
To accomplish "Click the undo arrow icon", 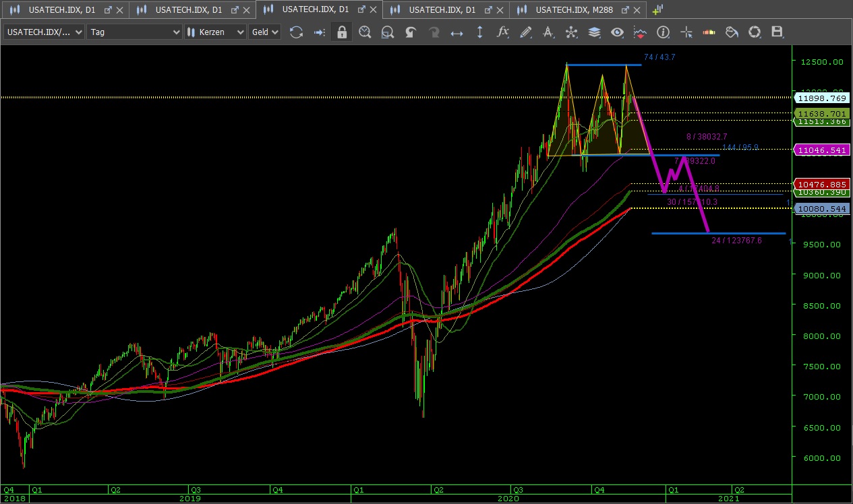I will 411,32.
